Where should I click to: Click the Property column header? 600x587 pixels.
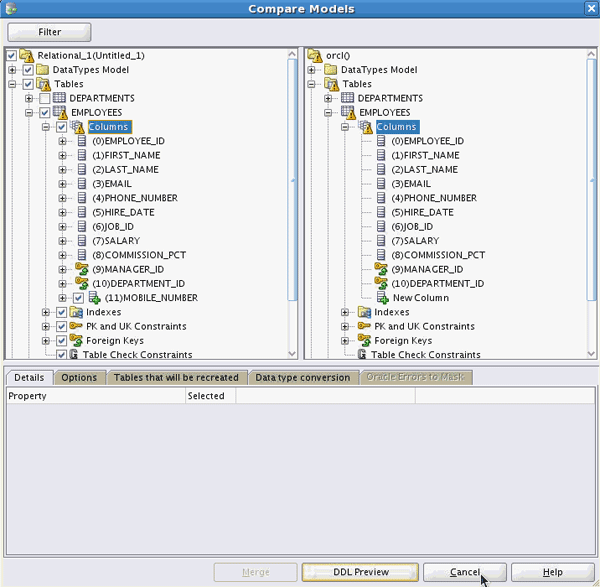(96, 396)
